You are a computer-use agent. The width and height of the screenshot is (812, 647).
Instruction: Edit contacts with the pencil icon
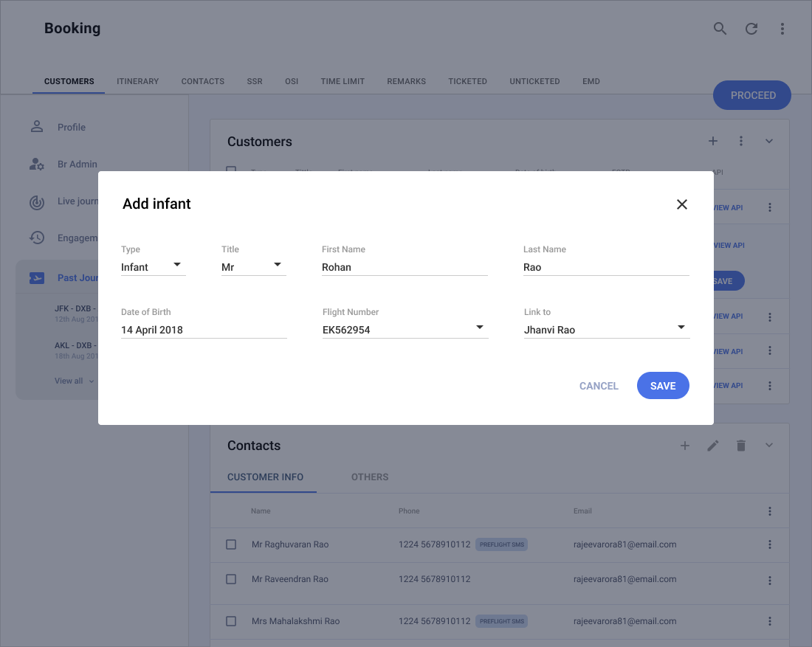coord(713,446)
